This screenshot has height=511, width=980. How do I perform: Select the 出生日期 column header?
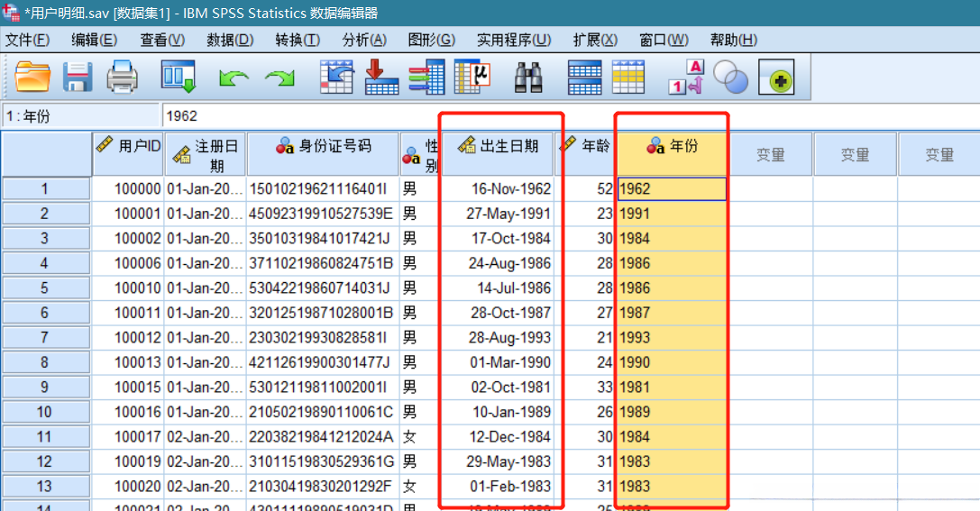(x=498, y=154)
